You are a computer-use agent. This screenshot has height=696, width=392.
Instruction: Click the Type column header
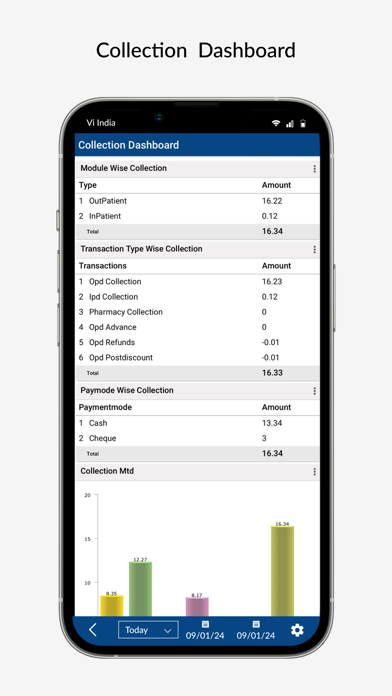coord(88,185)
